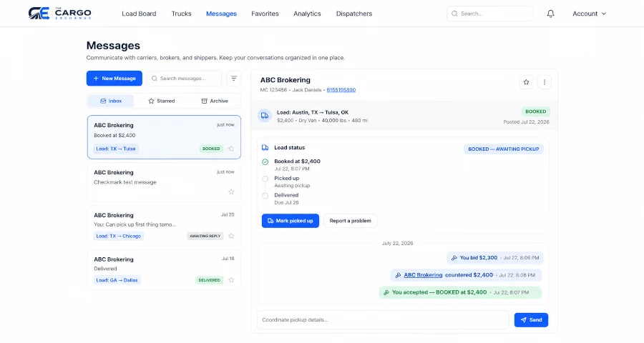This screenshot has height=343, width=644.
Task: Click the gavel icon on You bid $2,300
Action: [454, 258]
